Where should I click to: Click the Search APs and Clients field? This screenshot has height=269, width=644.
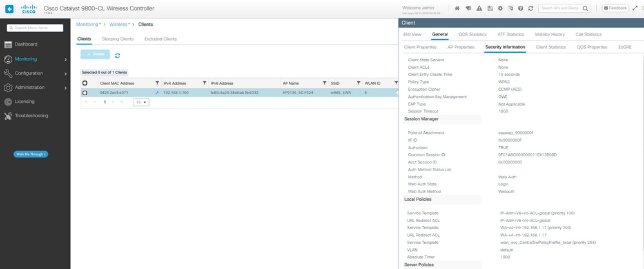tap(564, 8)
